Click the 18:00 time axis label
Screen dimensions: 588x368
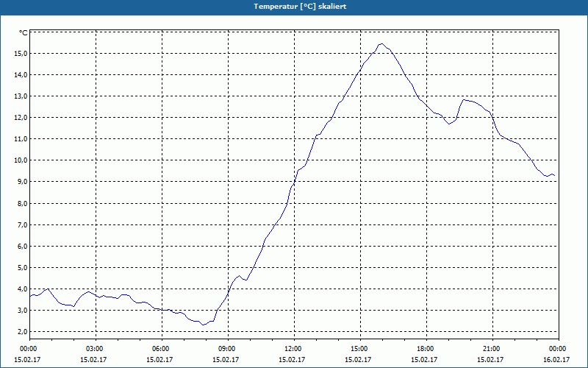pyautogui.click(x=426, y=349)
